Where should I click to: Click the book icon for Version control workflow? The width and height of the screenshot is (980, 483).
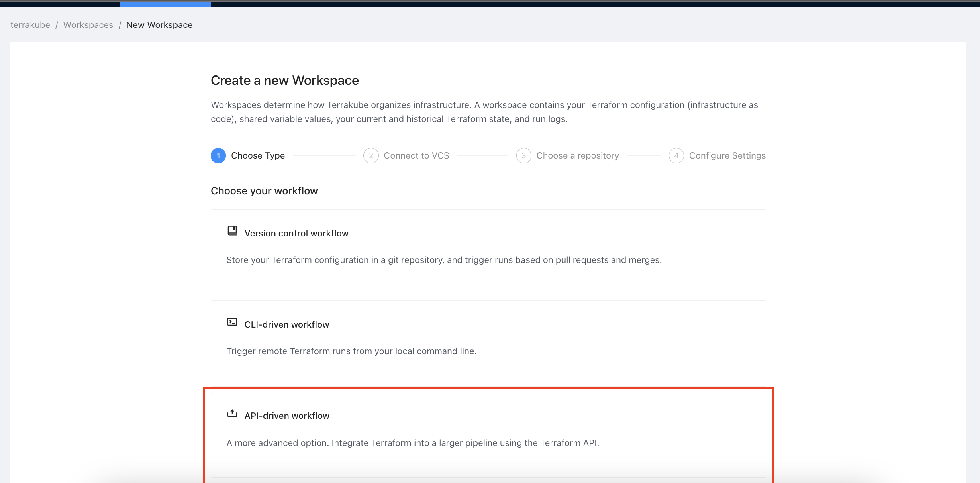click(x=232, y=231)
